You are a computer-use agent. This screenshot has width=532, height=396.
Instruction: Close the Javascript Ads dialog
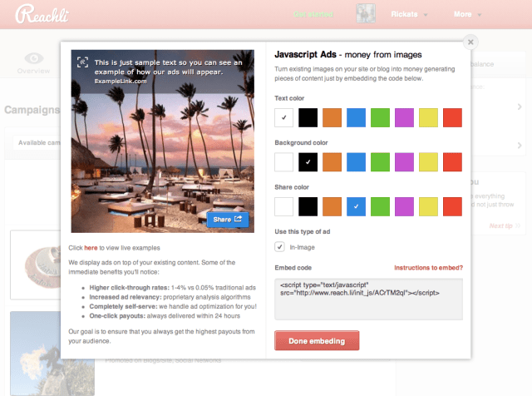coord(470,42)
